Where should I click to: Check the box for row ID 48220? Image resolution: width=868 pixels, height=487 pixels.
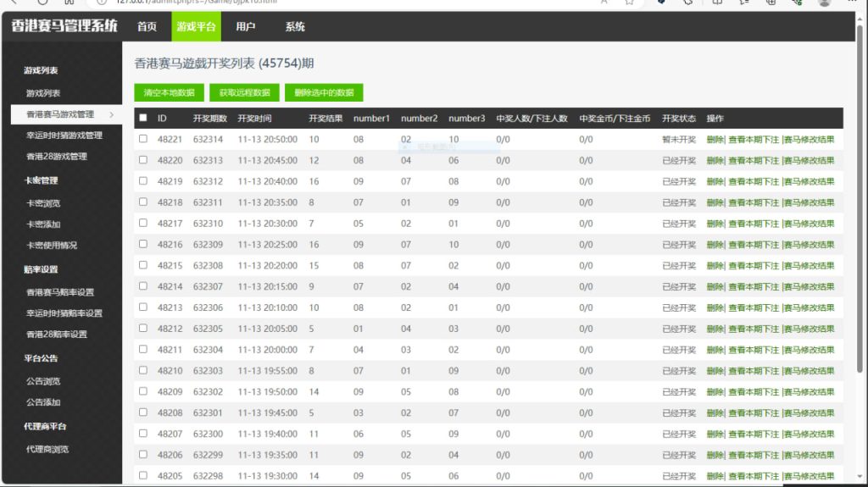tap(142, 159)
